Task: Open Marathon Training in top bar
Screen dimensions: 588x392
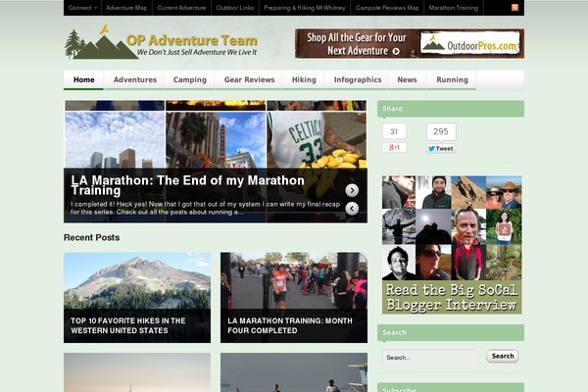Action: tap(454, 8)
